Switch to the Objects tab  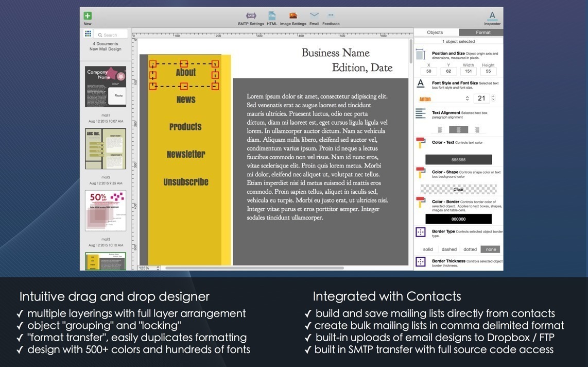(435, 32)
